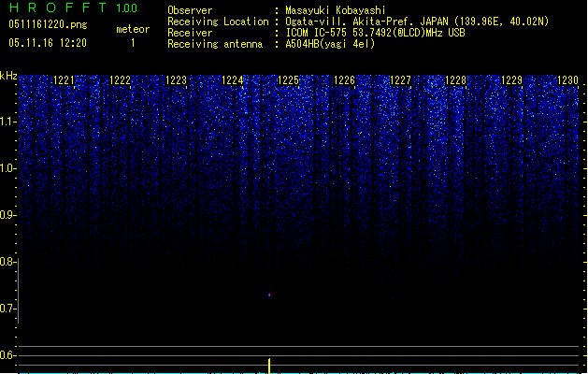Click the 1.1 kHz axis label
The width and height of the screenshot is (588, 374).
tap(7, 122)
